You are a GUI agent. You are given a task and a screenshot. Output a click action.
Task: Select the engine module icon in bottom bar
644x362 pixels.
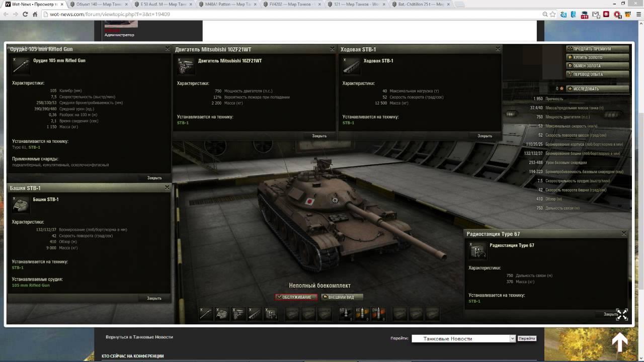click(238, 314)
